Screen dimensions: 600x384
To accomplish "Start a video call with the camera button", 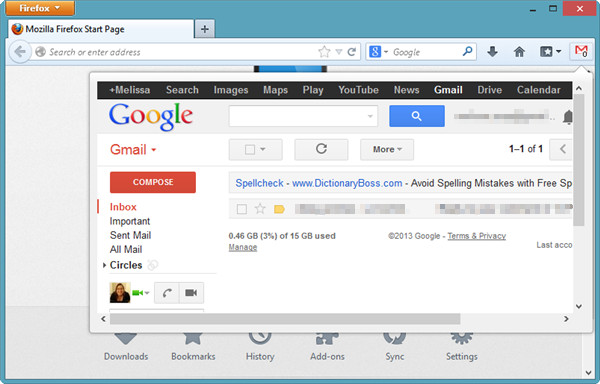I will coord(191,293).
